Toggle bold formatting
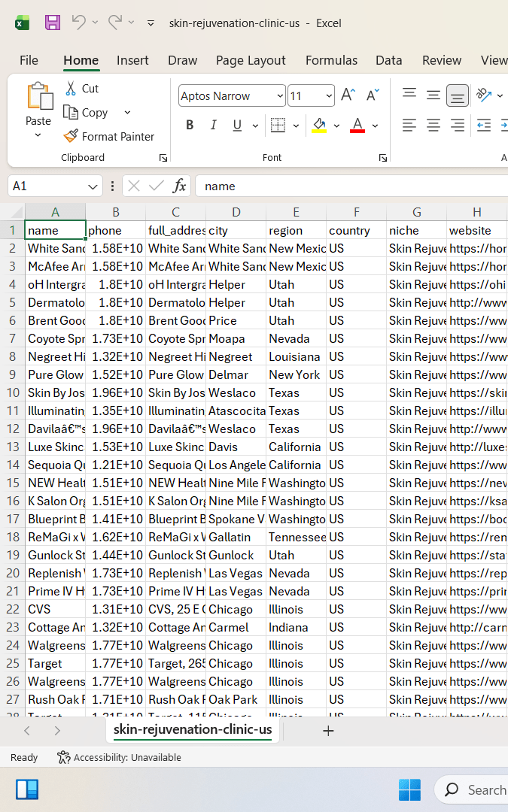508x812 pixels. coord(190,125)
